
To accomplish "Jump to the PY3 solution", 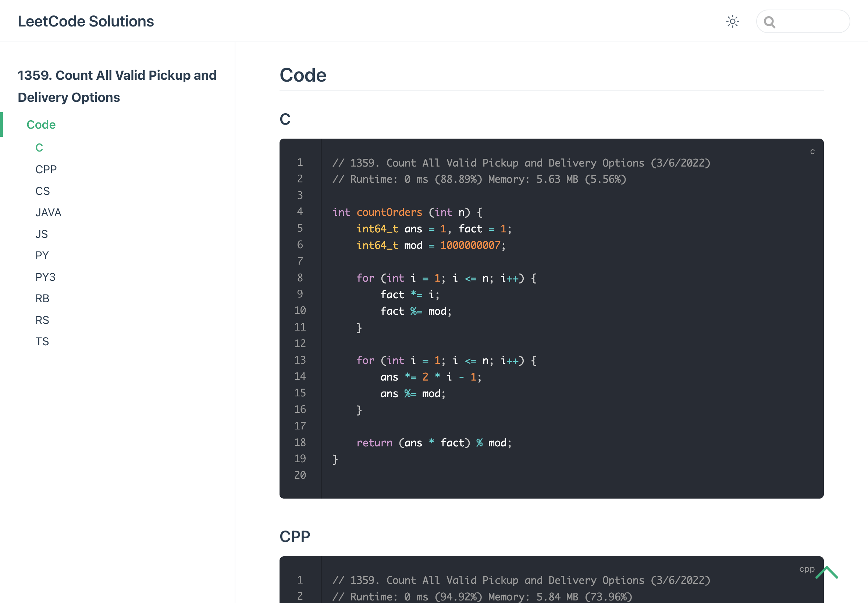I will pyautogui.click(x=45, y=277).
